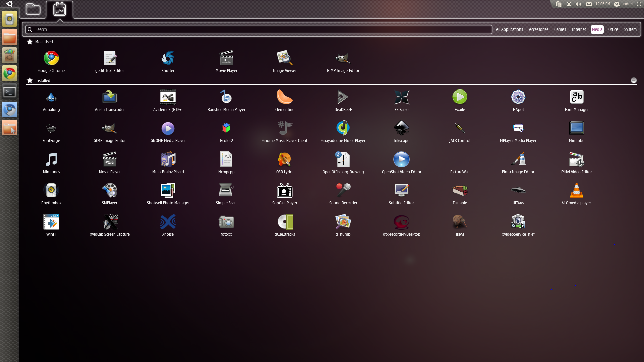Screen dimensions: 644x362
Task: Click the Search input field
Action: pos(258,29)
